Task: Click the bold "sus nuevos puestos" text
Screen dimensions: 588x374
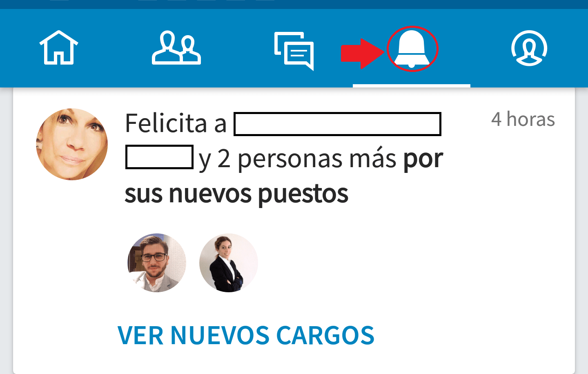Action: (x=236, y=194)
